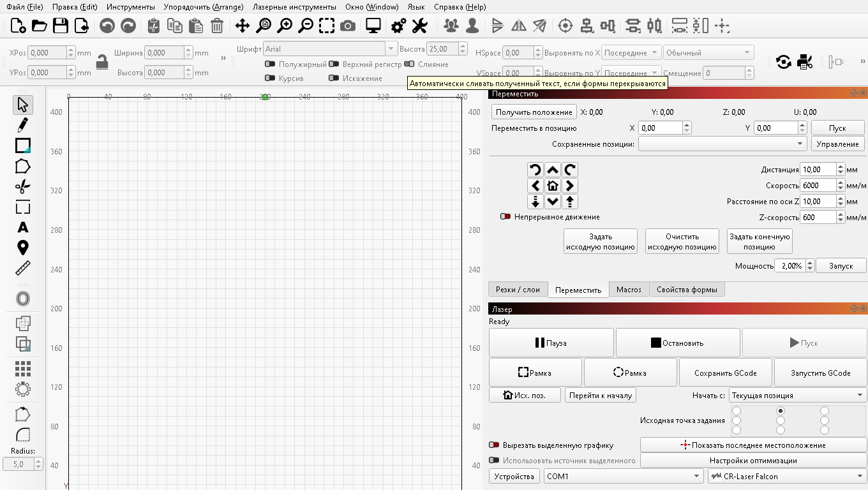
Task: Open the Шрифт Arial font dropdown
Action: (331, 49)
